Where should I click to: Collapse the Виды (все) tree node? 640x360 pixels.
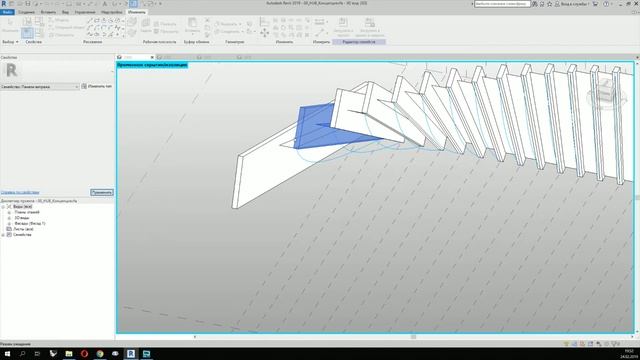click(x=3, y=207)
